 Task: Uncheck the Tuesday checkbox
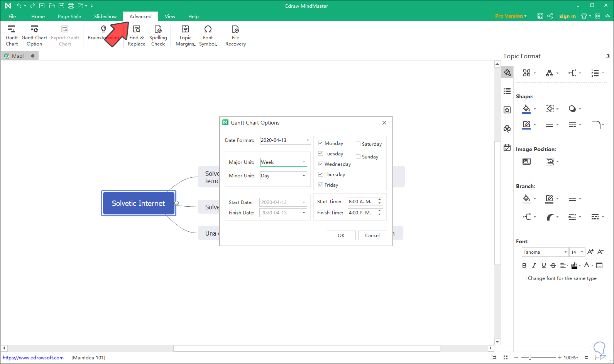(320, 153)
